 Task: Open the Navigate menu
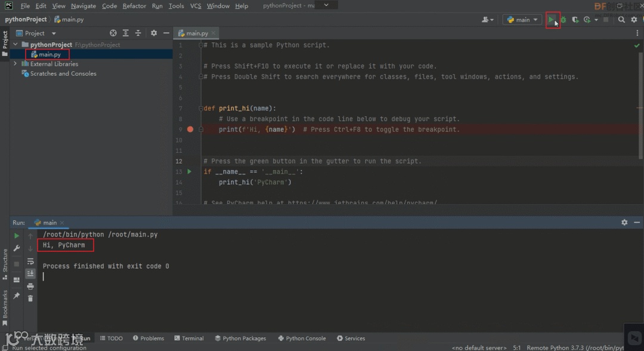coord(83,6)
